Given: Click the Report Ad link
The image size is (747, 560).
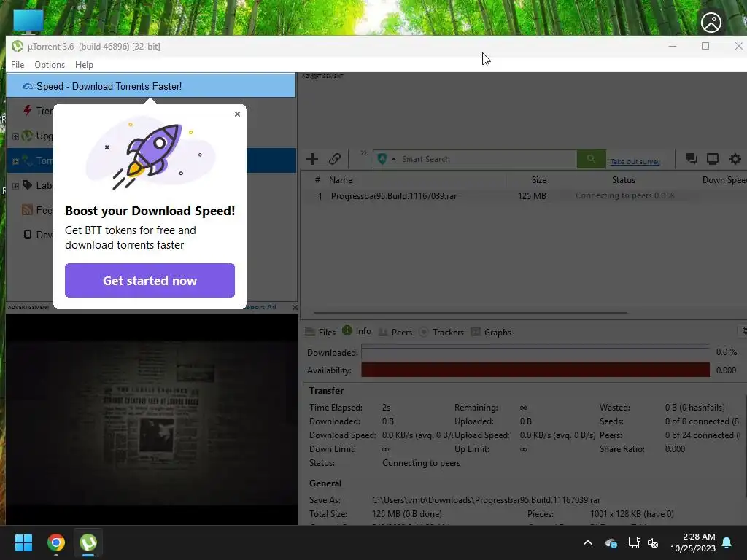Looking at the screenshot, I should click(x=261, y=307).
